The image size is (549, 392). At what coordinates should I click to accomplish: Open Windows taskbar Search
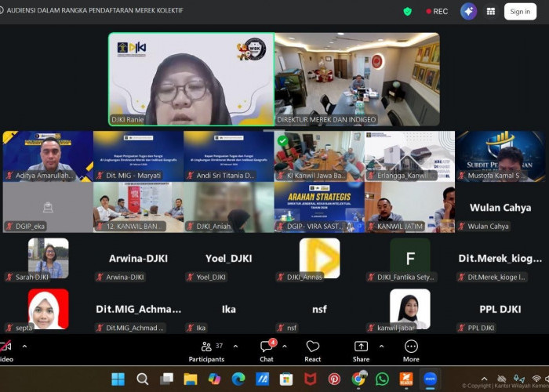(x=142, y=379)
